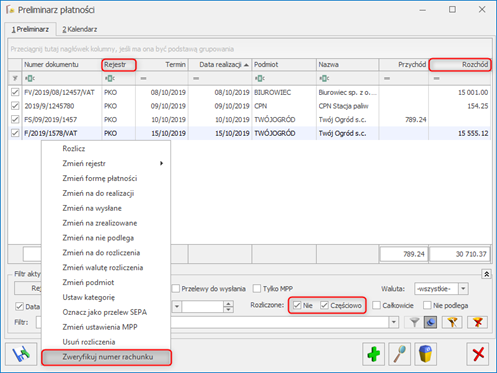Open the Waluta dropdown
The height and width of the screenshot is (373, 497).
click(463, 289)
